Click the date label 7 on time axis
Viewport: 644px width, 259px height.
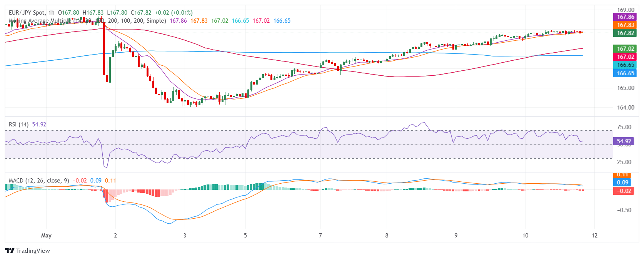click(x=320, y=235)
